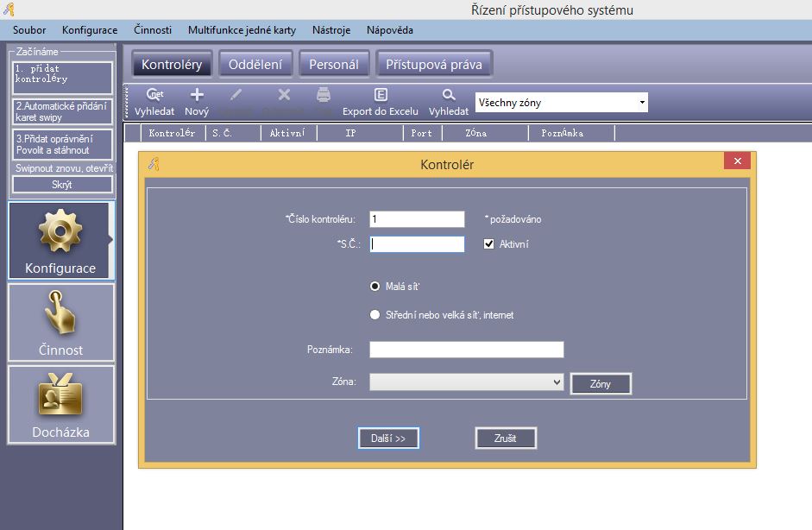Open the Docházka ID badge panel
The image size is (812, 530).
[x=60, y=404]
